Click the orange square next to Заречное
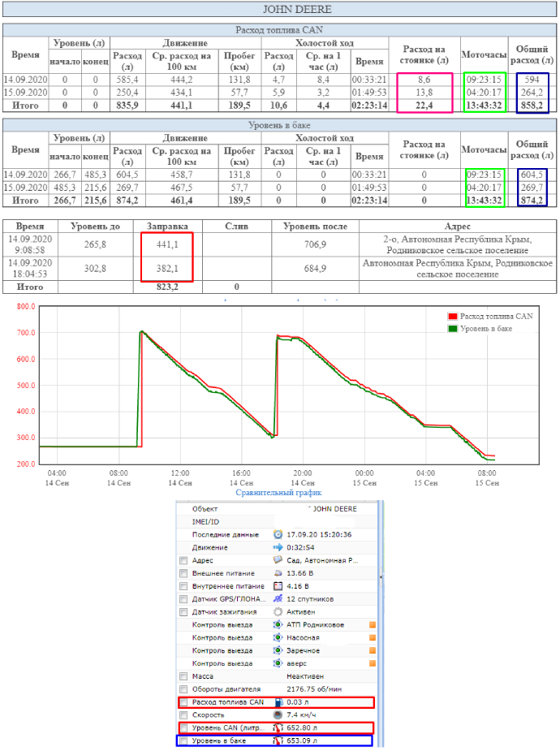560x751 pixels. (373, 650)
